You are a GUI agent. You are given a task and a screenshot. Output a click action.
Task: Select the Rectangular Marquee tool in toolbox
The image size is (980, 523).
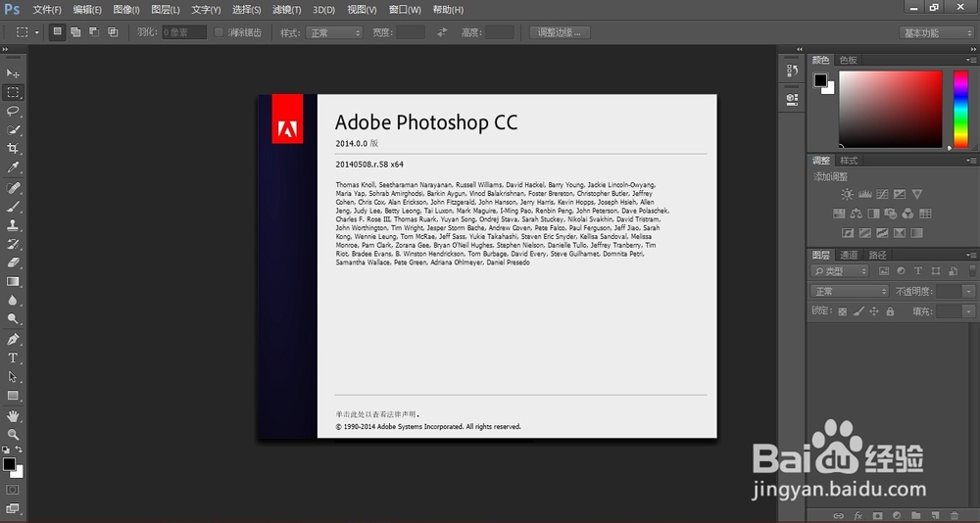point(13,92)
